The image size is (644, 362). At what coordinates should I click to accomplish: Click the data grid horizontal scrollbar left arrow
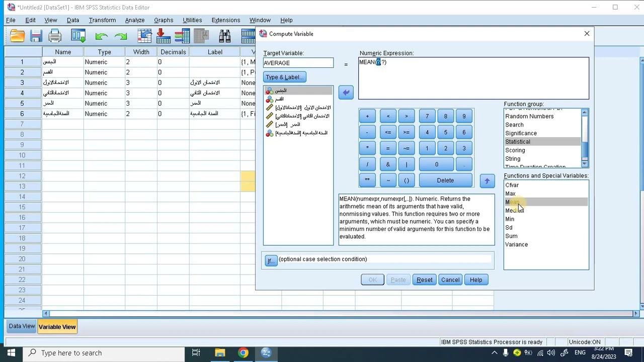tap(46, 314)
